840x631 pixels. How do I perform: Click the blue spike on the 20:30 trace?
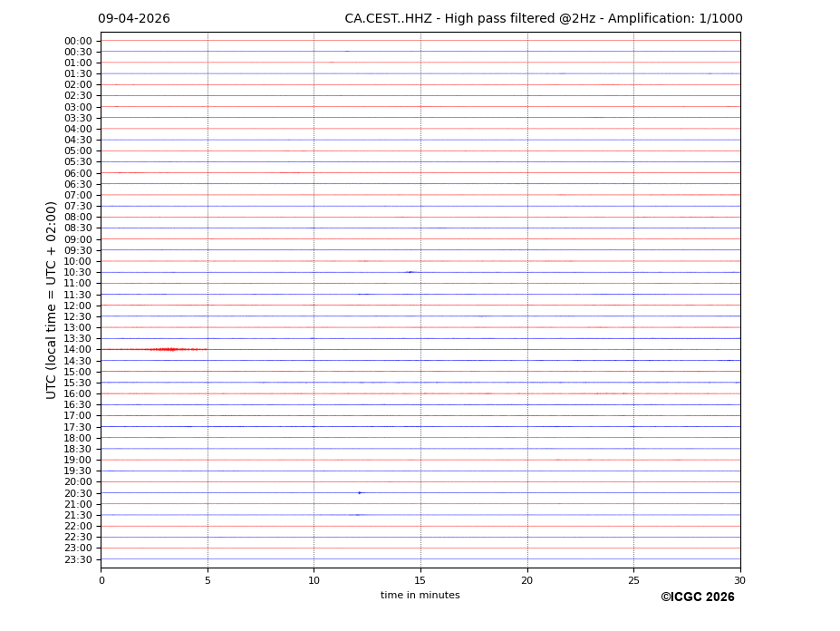(x=360, y=493)
